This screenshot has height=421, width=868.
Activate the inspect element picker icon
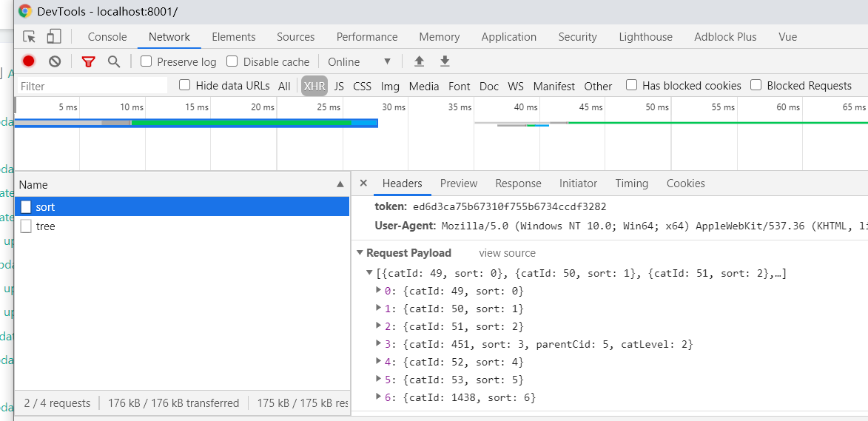pos(30,37)
